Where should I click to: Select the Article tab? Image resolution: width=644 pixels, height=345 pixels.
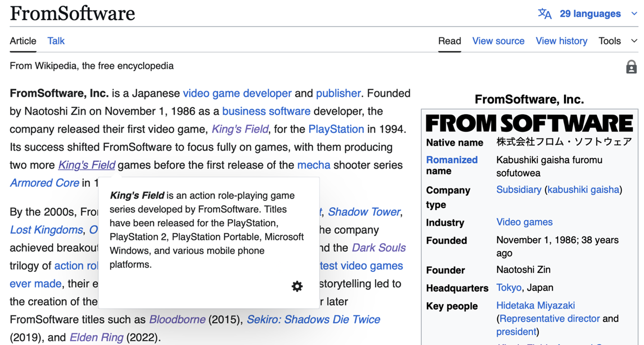point(23,41)
